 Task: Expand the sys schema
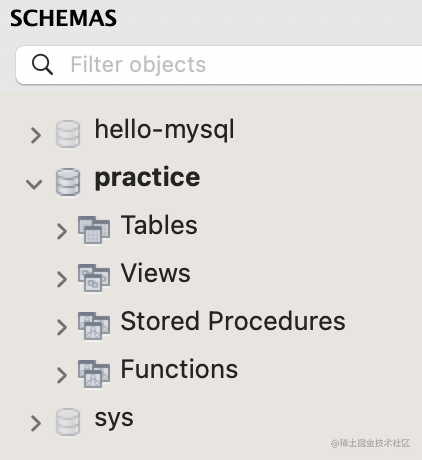[x=36, y=423]
